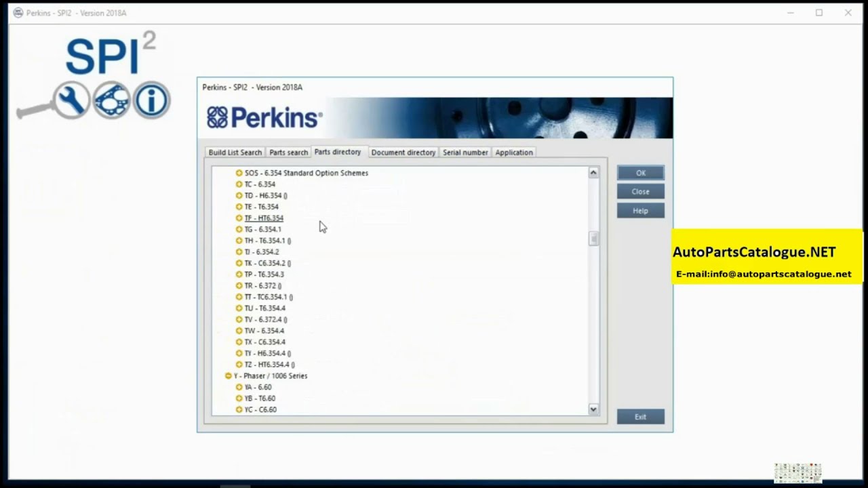Maximize the Perkins SPI2 main window
Viewport: 868px width, 488px height.
[819, 13]
